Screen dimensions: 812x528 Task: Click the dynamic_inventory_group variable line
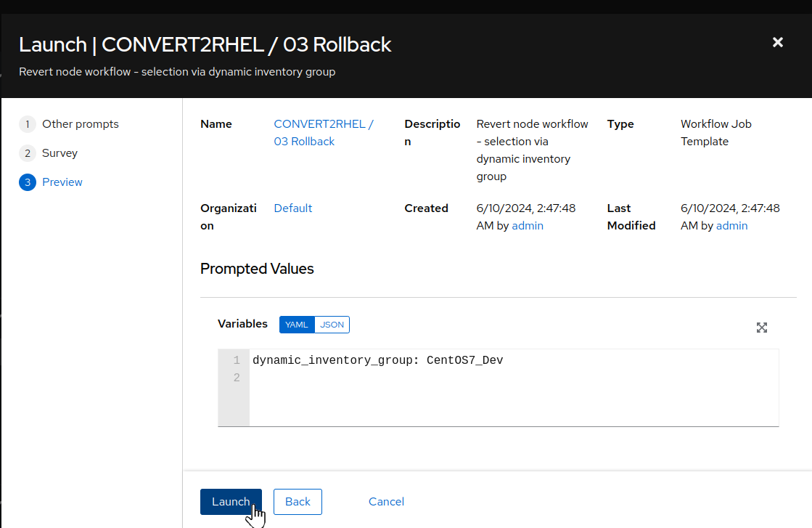pyautogui.click(x=378, y=360)
